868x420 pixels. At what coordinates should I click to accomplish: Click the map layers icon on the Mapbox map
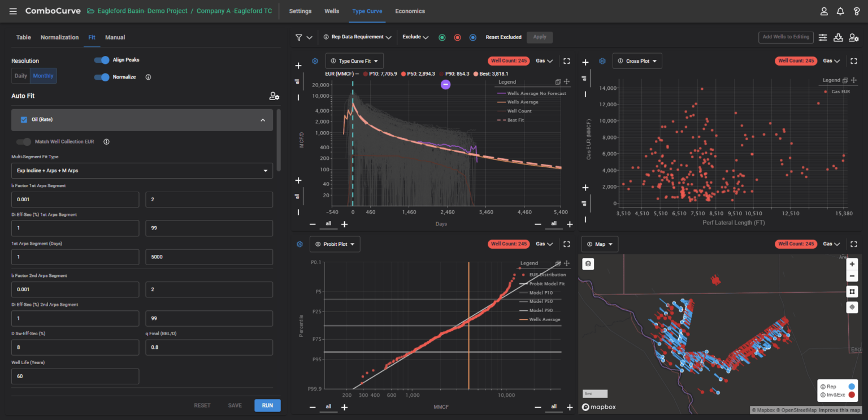[588, 263]
